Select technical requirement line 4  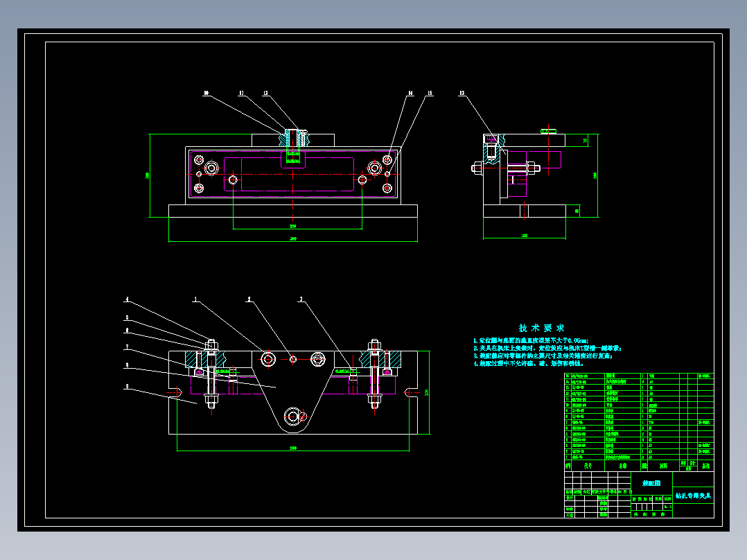click(528, 364)
